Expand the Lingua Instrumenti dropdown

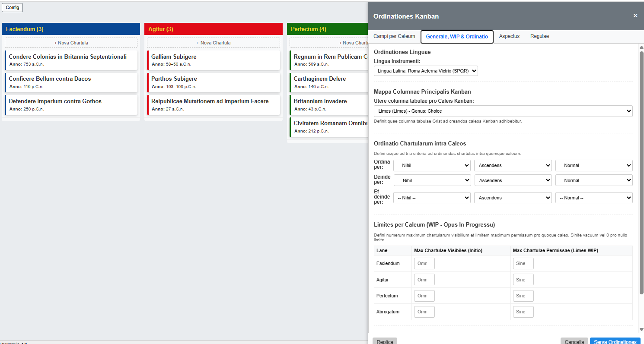pos(426,71)
